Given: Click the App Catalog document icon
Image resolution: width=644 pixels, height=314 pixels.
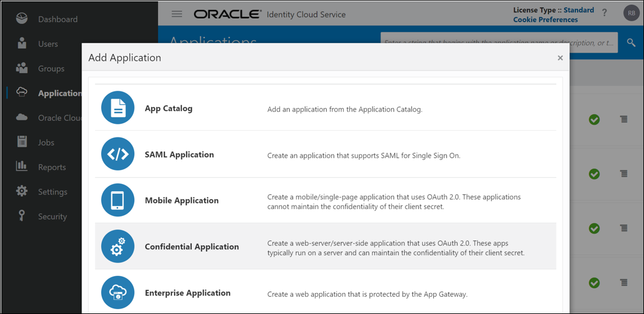Looking at the screenshot, I should coord(118,108).
